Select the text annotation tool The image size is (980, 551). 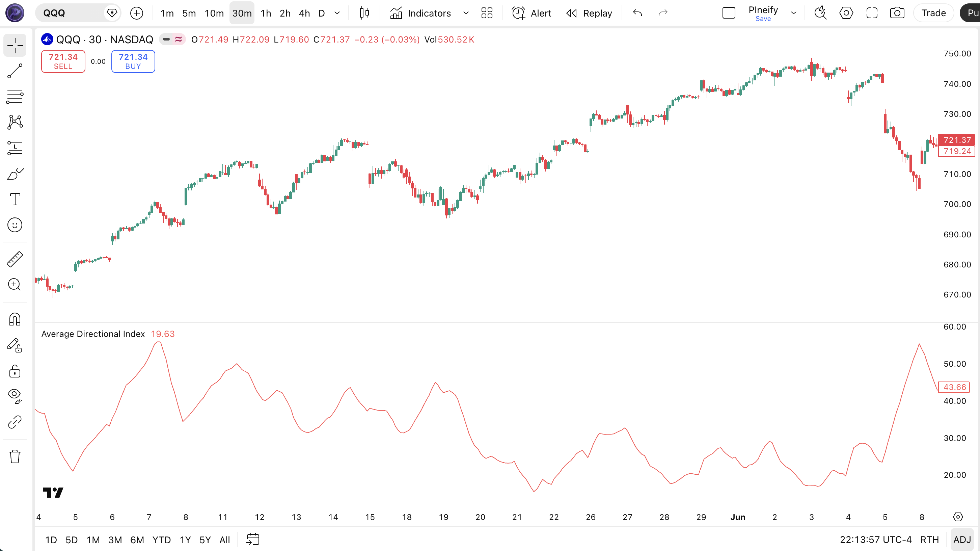pyautogui.click(x=15, y=199)
